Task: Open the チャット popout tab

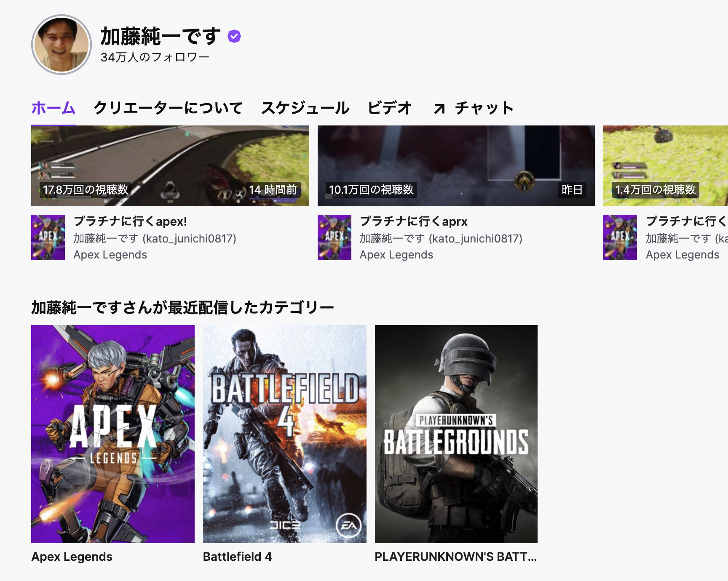Action: pyautogui.click(x=474, y=108)
